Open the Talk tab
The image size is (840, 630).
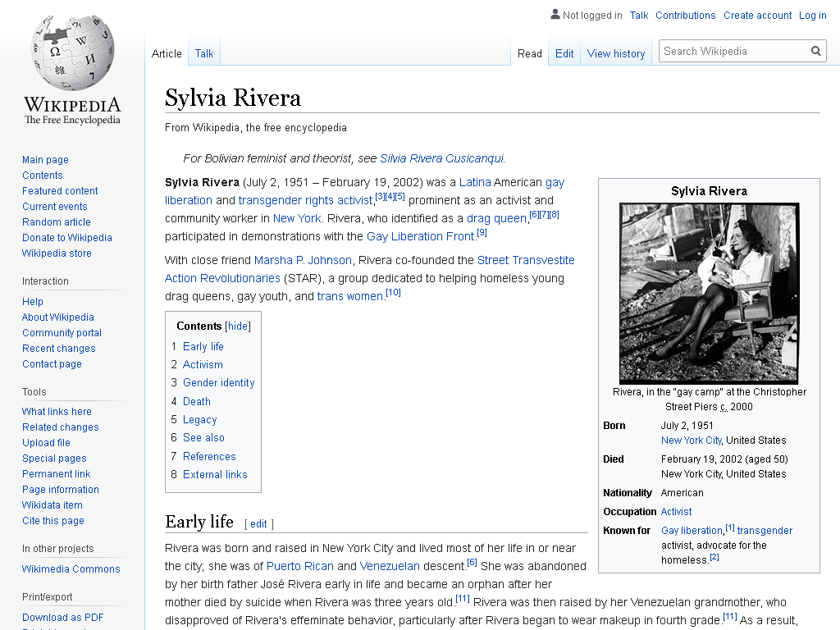pyautogui.click(x=204, y=53)
